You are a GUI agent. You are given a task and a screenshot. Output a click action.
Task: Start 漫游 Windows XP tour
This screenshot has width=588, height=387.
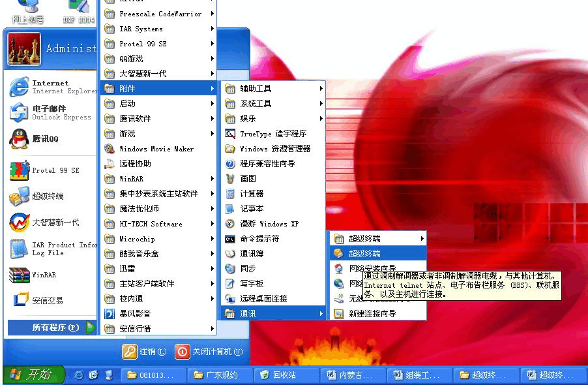click(x=273, y=224)
